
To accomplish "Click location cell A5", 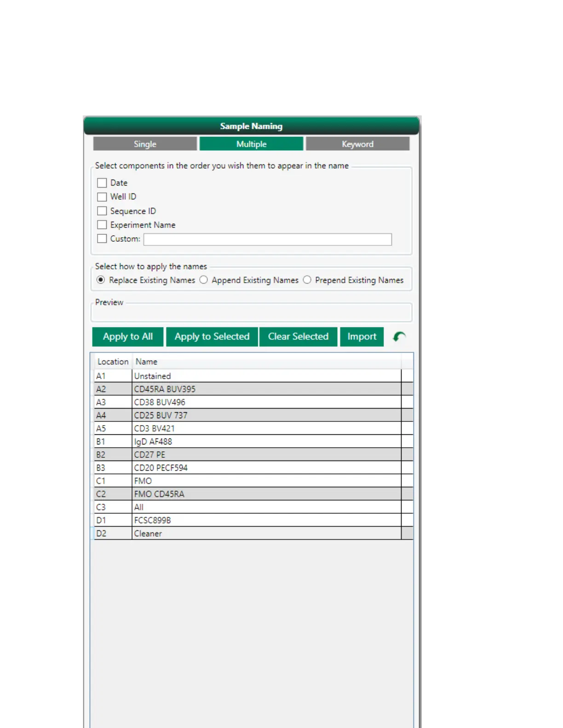I will tap(113, 428).
